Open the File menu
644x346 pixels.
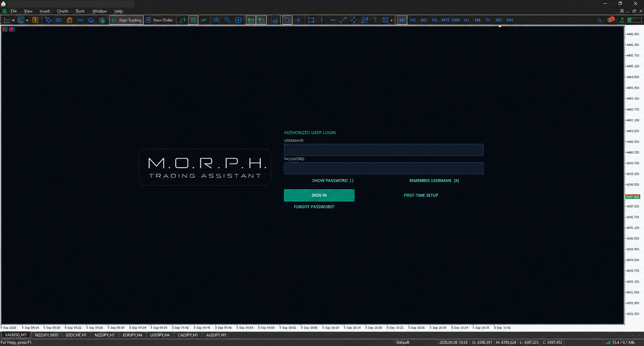tap(14, 11)
